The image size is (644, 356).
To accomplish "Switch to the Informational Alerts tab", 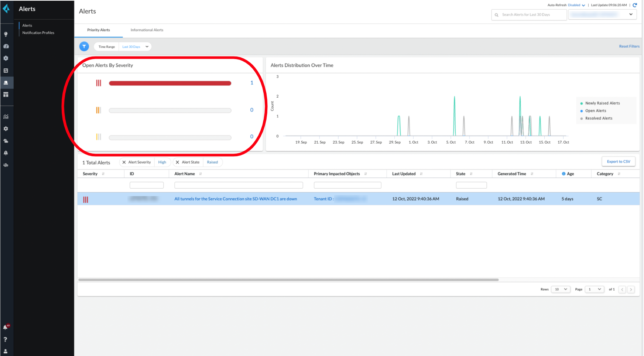I will (x=147, y=30).
